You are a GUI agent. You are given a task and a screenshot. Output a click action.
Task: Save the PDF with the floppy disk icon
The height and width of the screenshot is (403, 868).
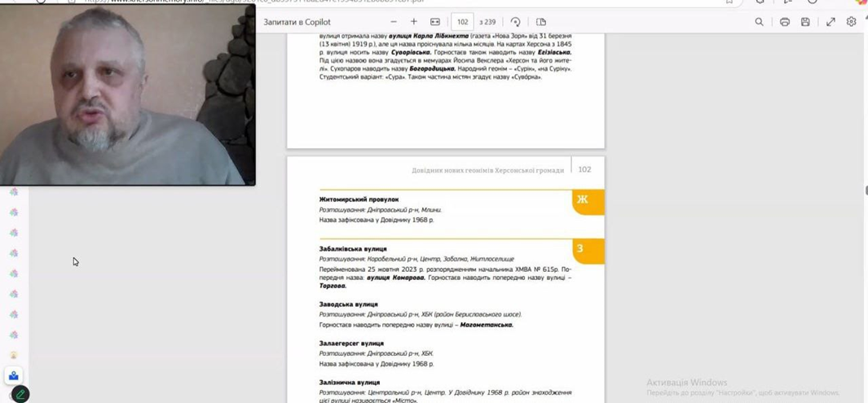pos(805,21)
